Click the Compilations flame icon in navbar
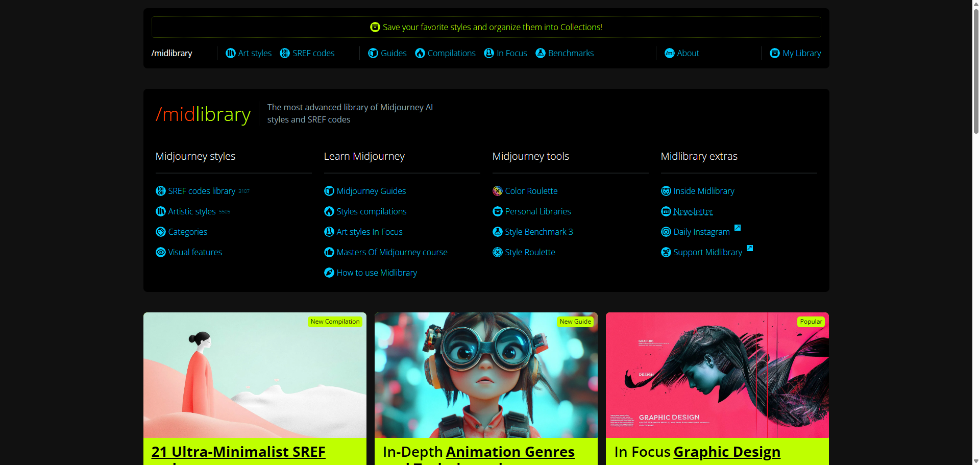This screenshot has height=465, width=980. click(x=420, y=53)
